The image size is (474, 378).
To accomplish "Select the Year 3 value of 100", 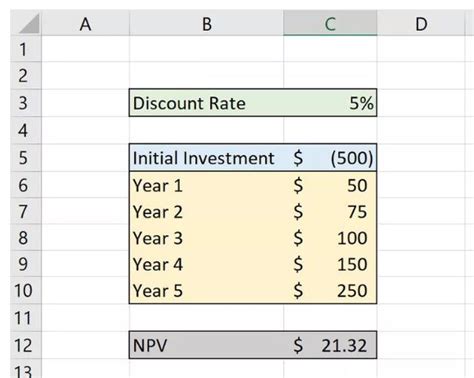I will tap(330, 238).
